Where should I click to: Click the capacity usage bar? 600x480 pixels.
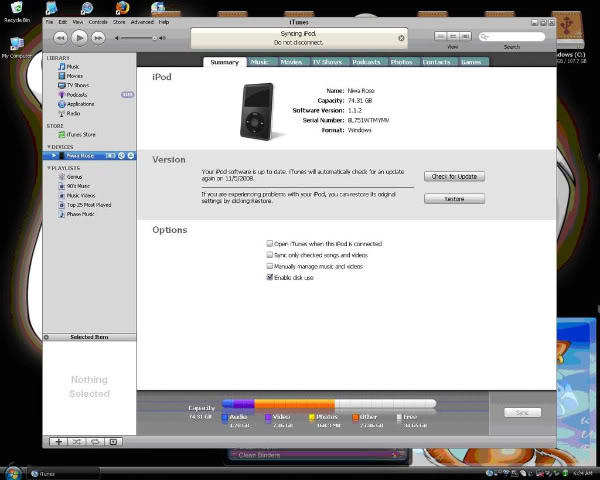329,403
